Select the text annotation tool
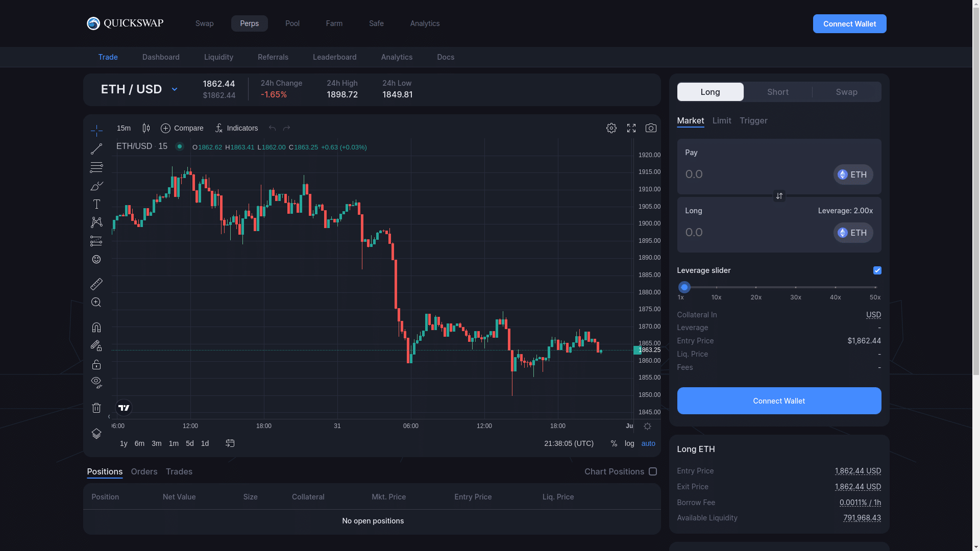Image resolution: width=980 pixels, height=551 pixels. (x=96, y=204)
